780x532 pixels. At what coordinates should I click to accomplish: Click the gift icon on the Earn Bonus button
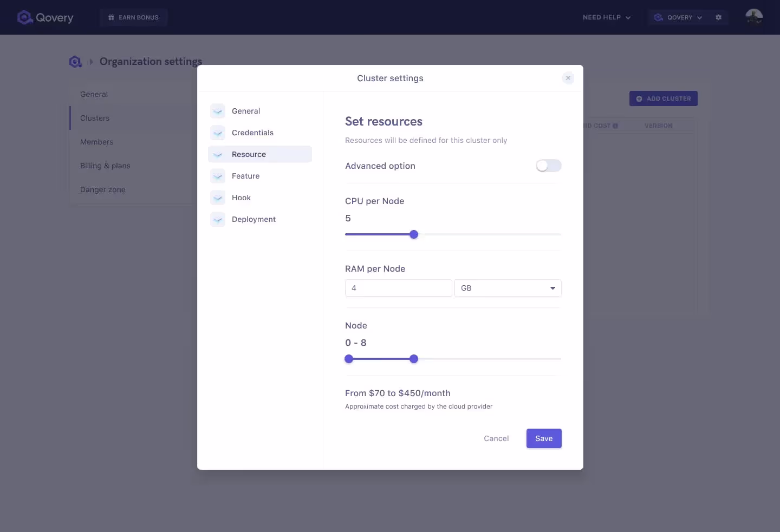pyautogui.click(x=111, y=17)
